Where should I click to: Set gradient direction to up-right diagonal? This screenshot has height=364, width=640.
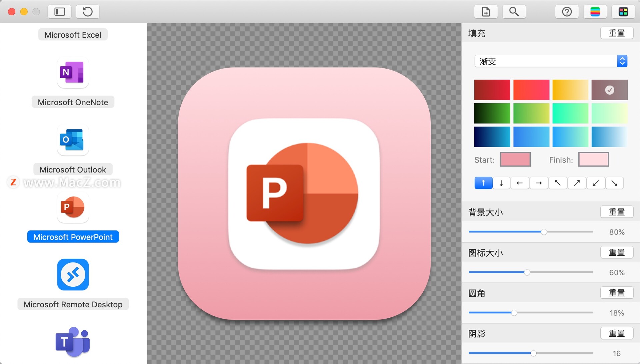click(577, 183)
